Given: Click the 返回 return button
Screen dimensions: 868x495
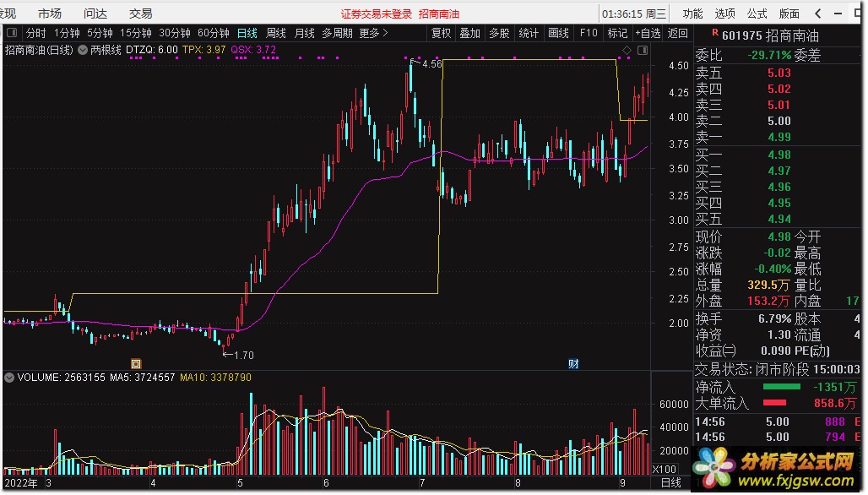Looking at the screenshot, I should [677, 33].
